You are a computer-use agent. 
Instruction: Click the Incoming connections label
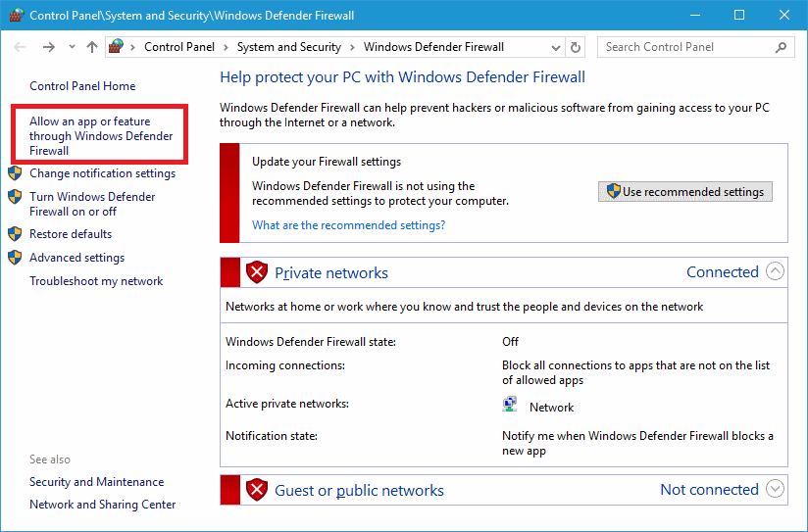pyautogui.click(x=285, y=365)
